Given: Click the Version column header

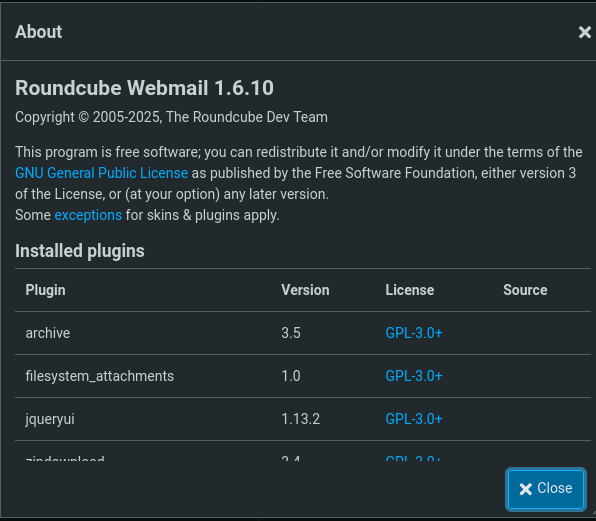Looking at the screenshot, I should point(305,290).
